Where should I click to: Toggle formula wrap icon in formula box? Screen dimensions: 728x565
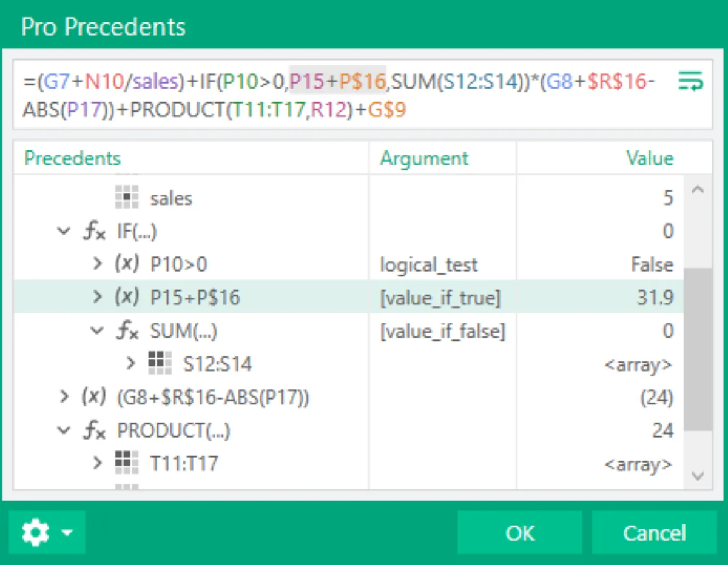690,81
